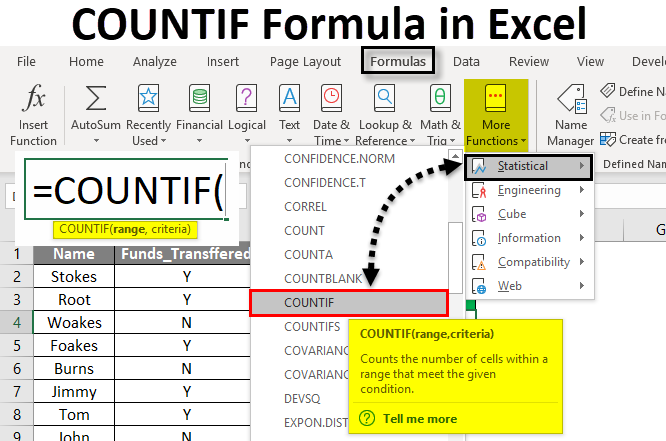Select DEVSQ from the function list
The height and width of the screenshot is (441, 666).
pyautogui.click(x=302, y=399)
